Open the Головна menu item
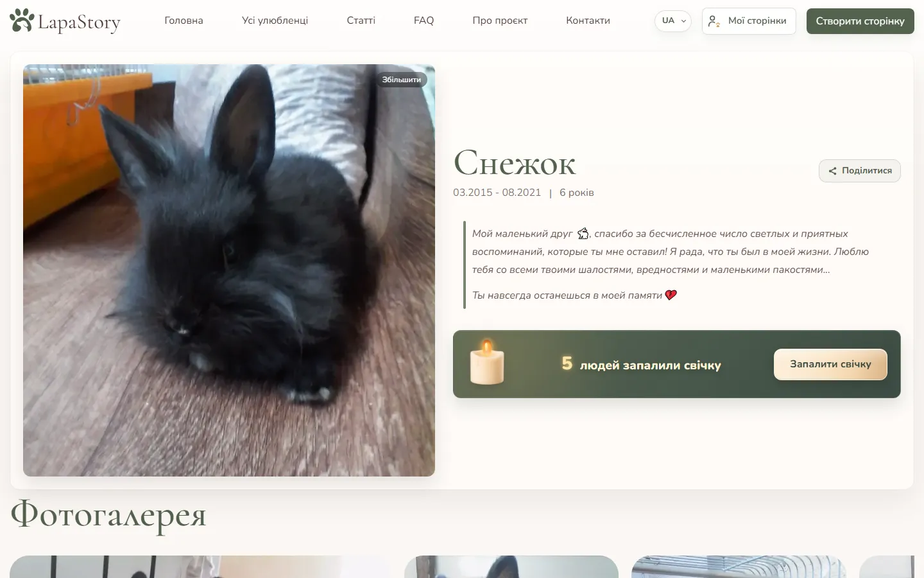This screenshot has width=924, height=578. point(184,21)
